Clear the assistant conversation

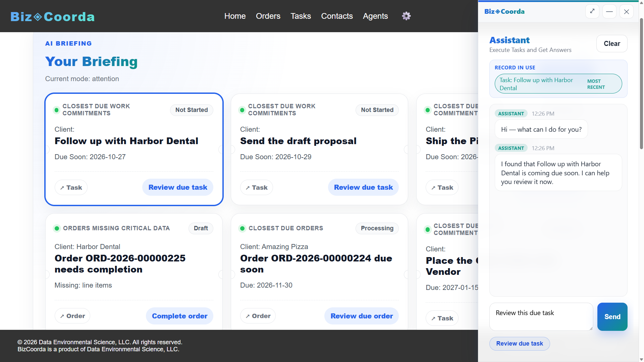[612, 44]
